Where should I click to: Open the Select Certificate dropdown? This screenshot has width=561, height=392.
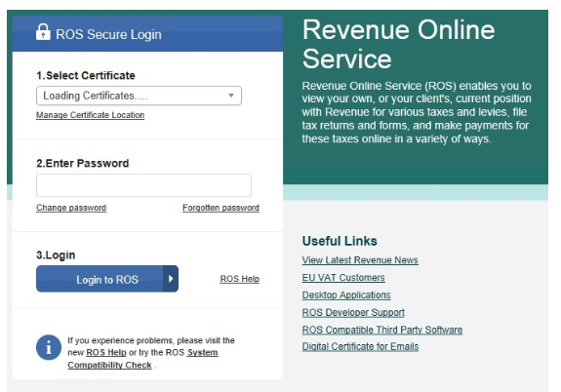[x=139, y=96]
